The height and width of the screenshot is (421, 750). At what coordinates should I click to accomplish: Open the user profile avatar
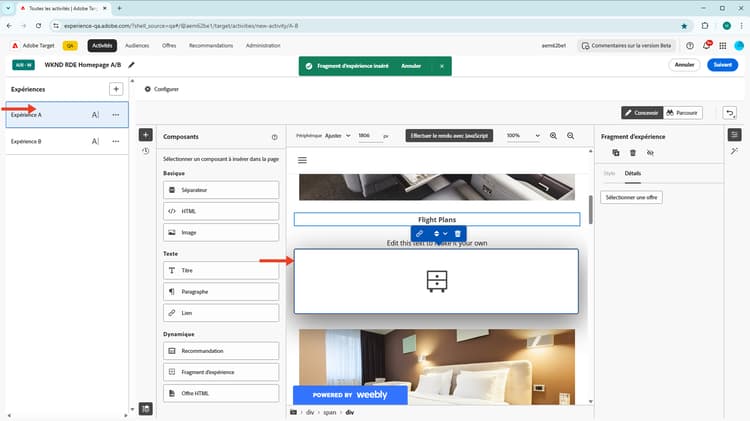coord(739,46)
